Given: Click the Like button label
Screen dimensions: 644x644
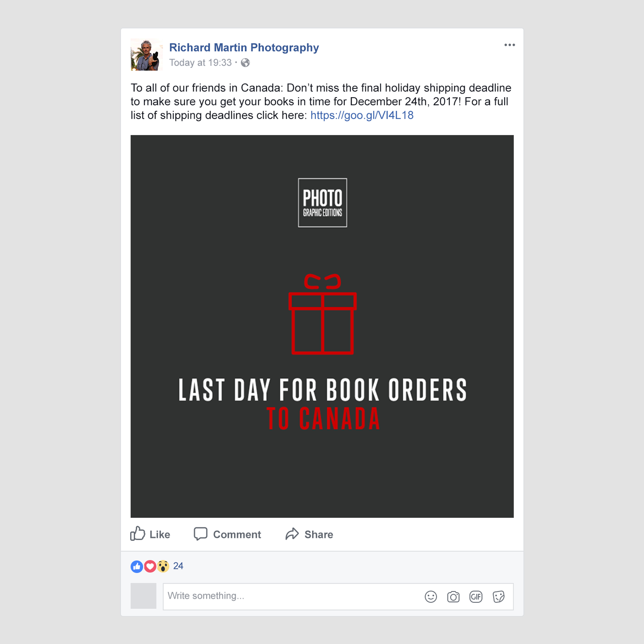Looking at the screenshot, I should [x=160, y=535].
